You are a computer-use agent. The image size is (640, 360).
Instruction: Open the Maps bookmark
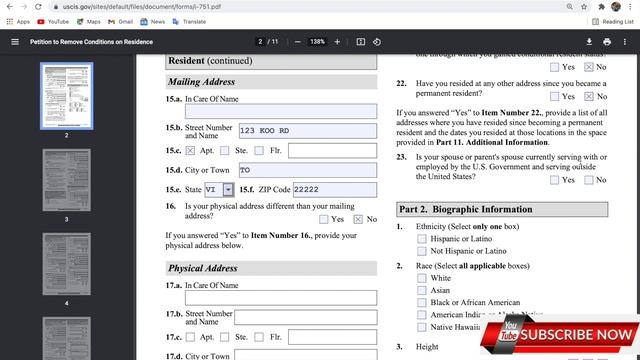click(x=89, y=22)
